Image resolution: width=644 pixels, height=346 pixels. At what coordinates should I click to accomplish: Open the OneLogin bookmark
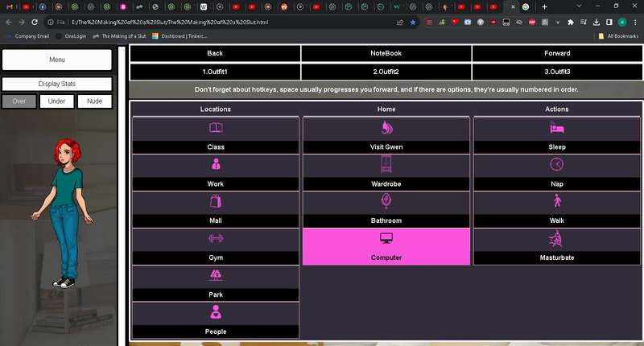click(x=72, y=36)
